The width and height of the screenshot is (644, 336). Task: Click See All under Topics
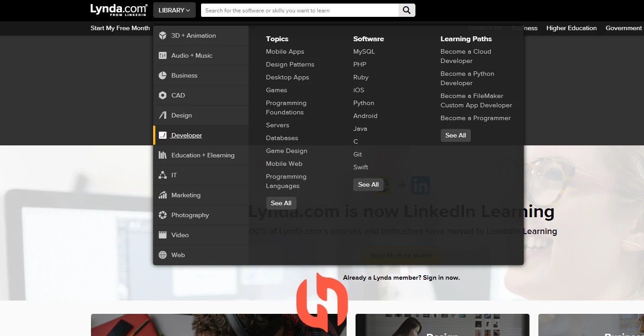pos(281,203)
